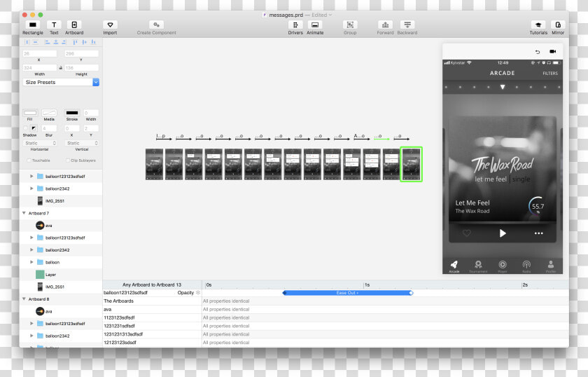Image resolution: width=588 pixels, height=377 pixels.
Task: Open the Opacity gear icon in the timeline
Action: coord(198,292)
